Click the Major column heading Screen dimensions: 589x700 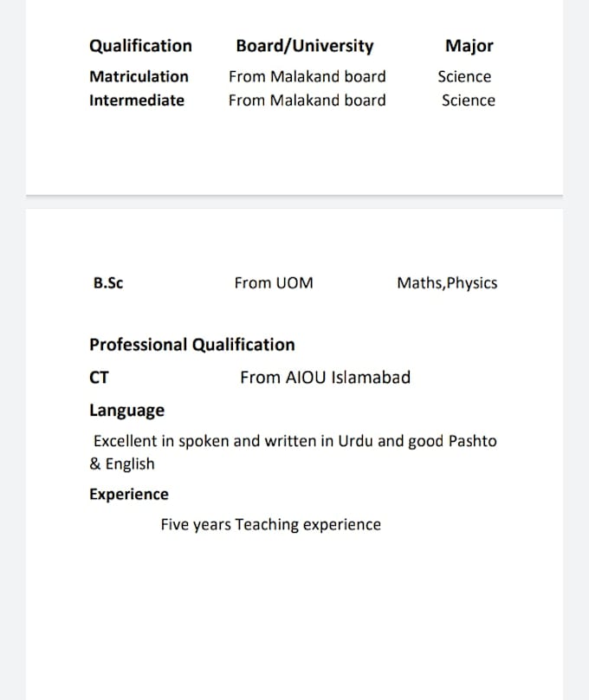(469, 46)
